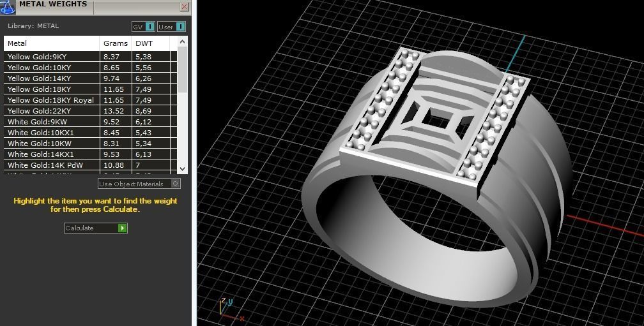
Task: Select the White Gold:9KW row
Action: pos(91,122)
